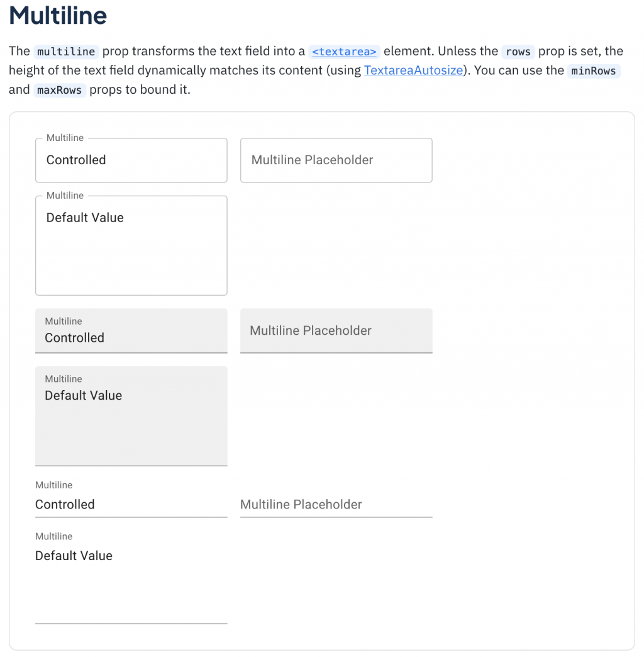Focus the standard underlined Controlled text field
Image resolution: width=644 pixels, height=657 pixels.
[x=131, y=505]
